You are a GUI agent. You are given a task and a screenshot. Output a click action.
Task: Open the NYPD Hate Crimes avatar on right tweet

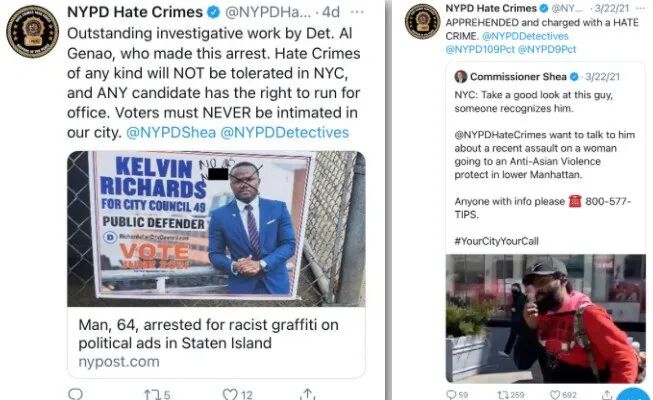pos(423,22)
